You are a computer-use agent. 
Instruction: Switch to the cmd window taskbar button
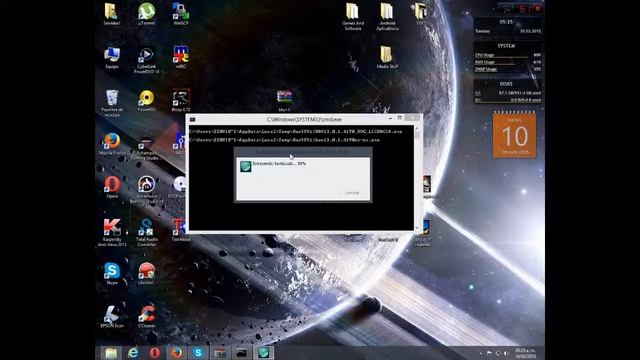(x=242, y=353)
